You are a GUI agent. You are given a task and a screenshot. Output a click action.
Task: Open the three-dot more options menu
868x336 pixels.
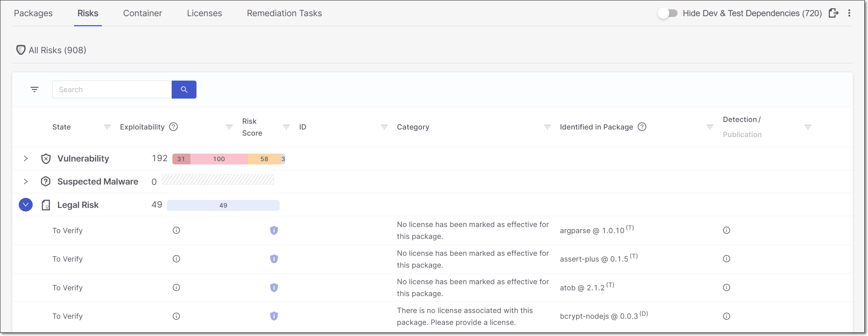tap(849, 13)
